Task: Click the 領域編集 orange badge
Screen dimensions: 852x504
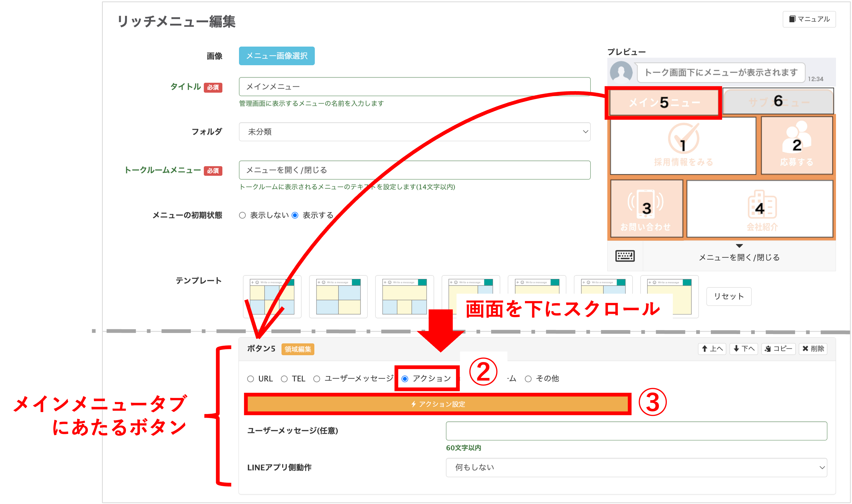Action: (x=297, y=349)
